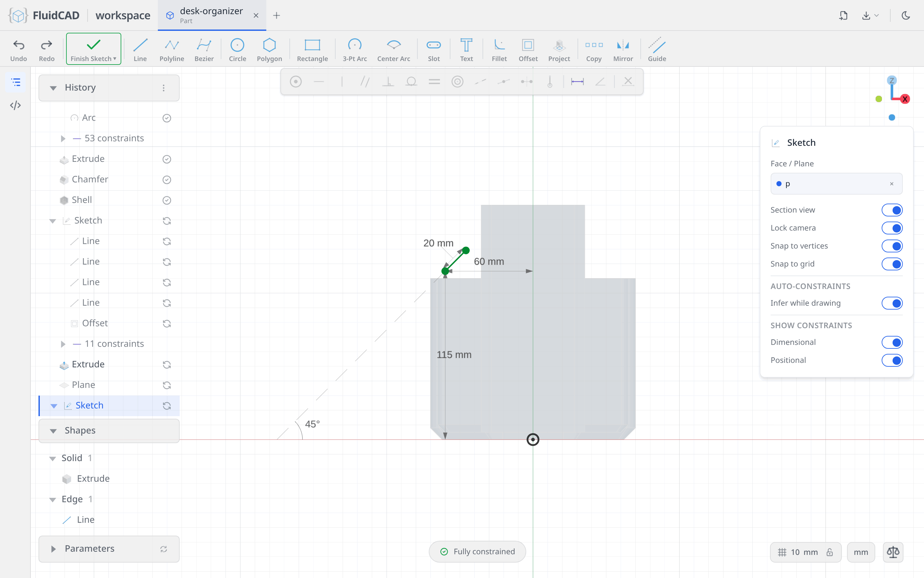Select the Fillet tool
The width and height of the screenshot is (924, 578).
(499, 49)
